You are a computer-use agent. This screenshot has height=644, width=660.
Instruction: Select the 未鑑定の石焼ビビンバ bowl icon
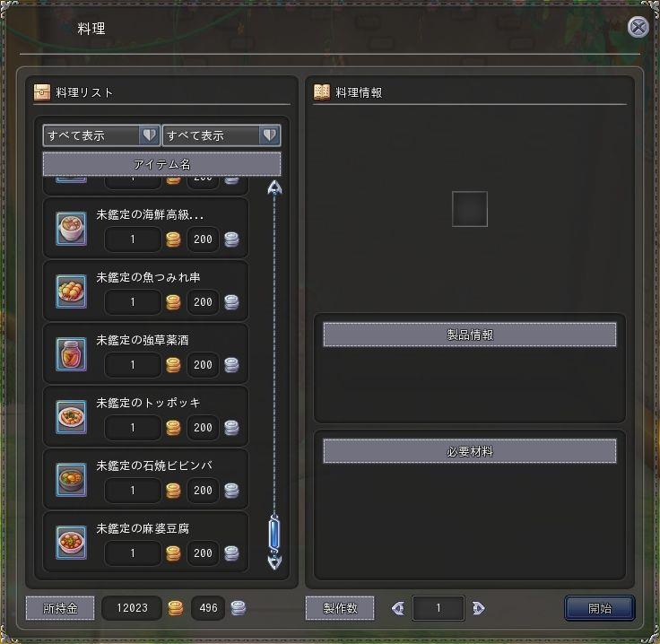(71, 480)
